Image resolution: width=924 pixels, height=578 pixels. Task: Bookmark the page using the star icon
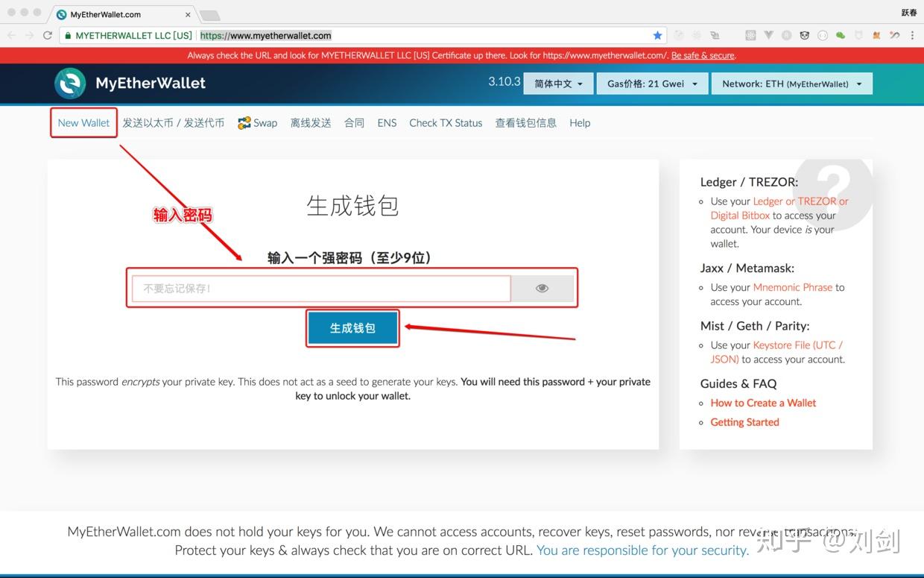click(x=656, y=35)
